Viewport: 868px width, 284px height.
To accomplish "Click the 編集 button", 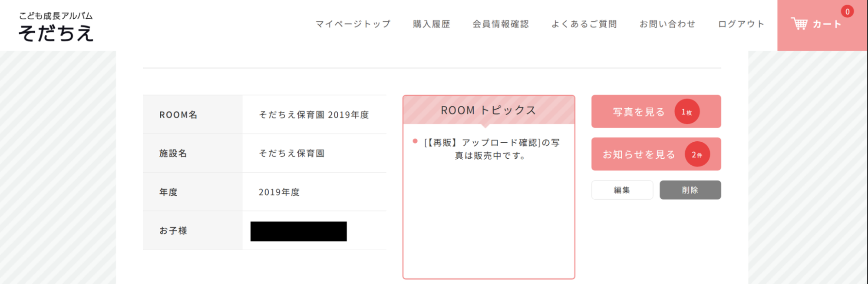I will 622,190.
